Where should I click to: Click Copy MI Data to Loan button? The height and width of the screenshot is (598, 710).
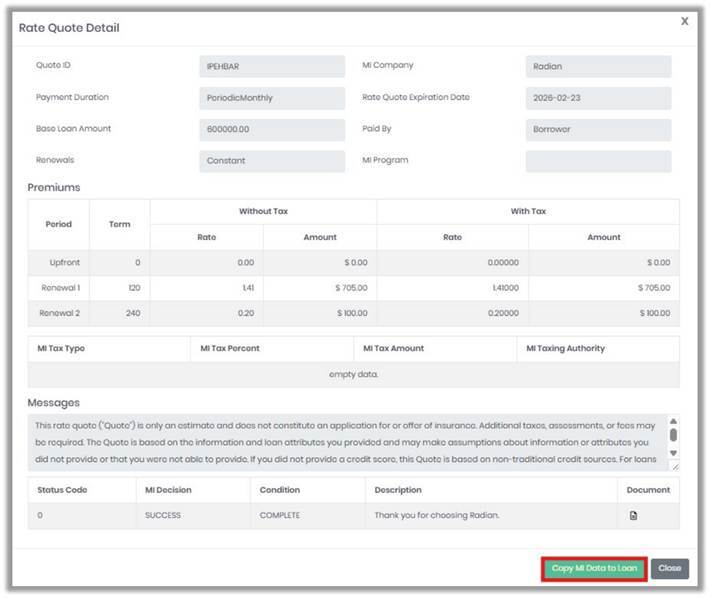pos(594,568)
